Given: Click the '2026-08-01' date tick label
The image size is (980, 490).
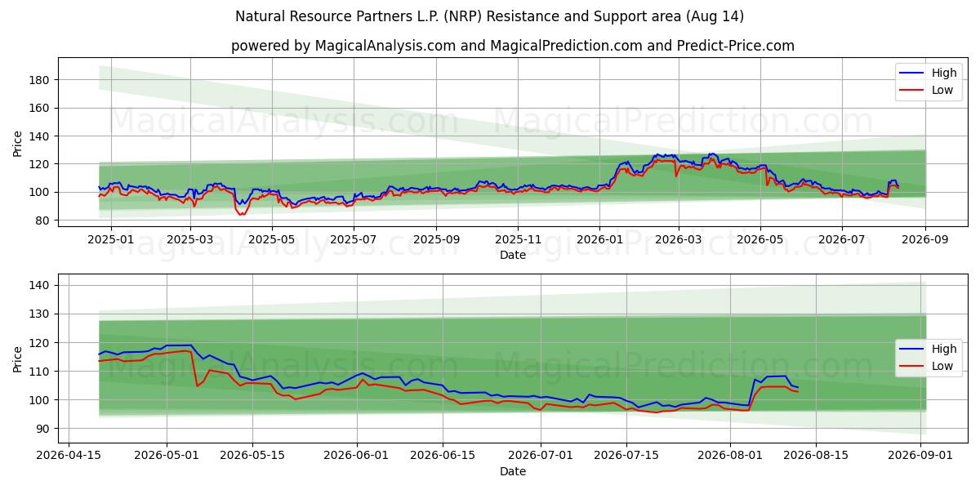Looking at the screenshot, I should tap(731, 456).
